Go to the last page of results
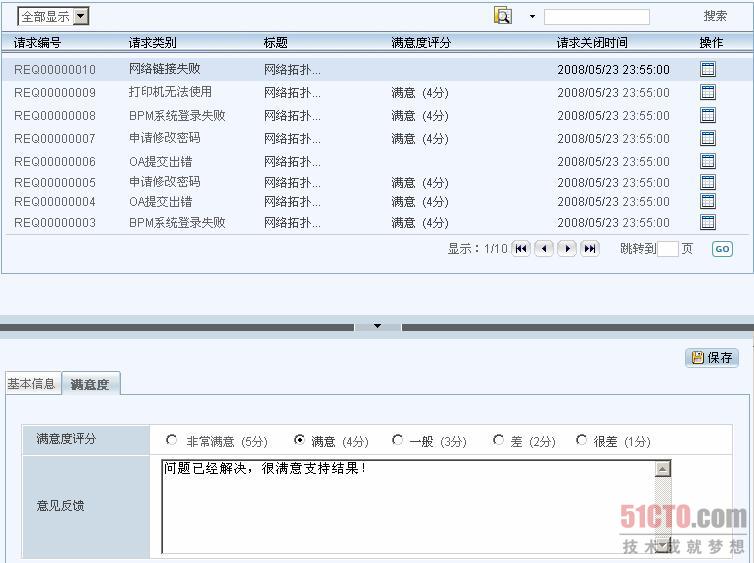Screen dimensions: 754x563 (590, 249)
